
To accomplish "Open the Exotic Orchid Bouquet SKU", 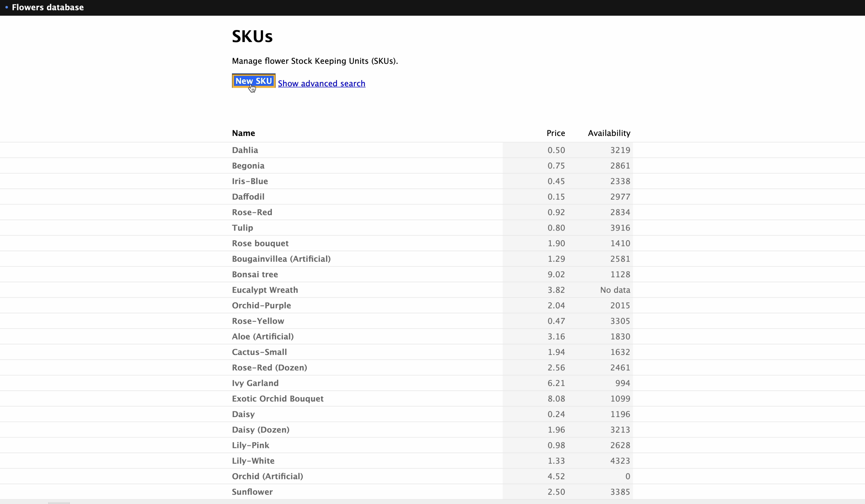I will pyautogui.click(x=278, y=399).
